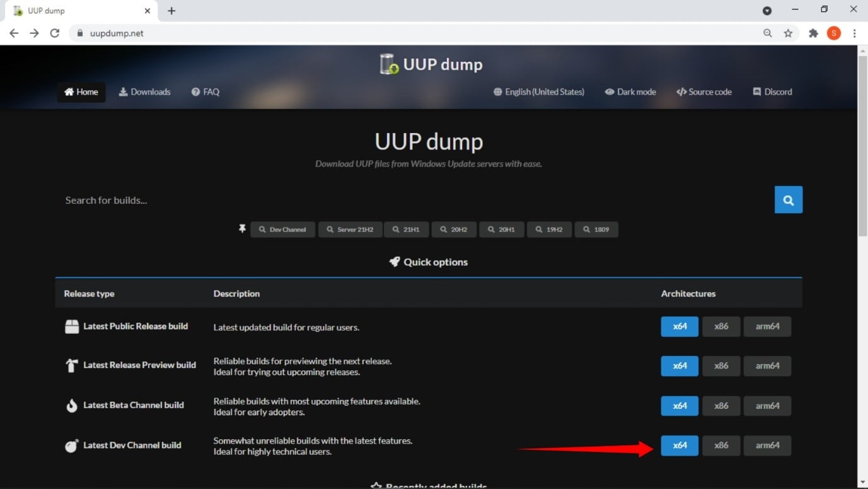Click the address bar URL uupdump.net
Image resolution: width=868 pixels, height=489 pixels.
pyautogui.click(x=117, y=33)
